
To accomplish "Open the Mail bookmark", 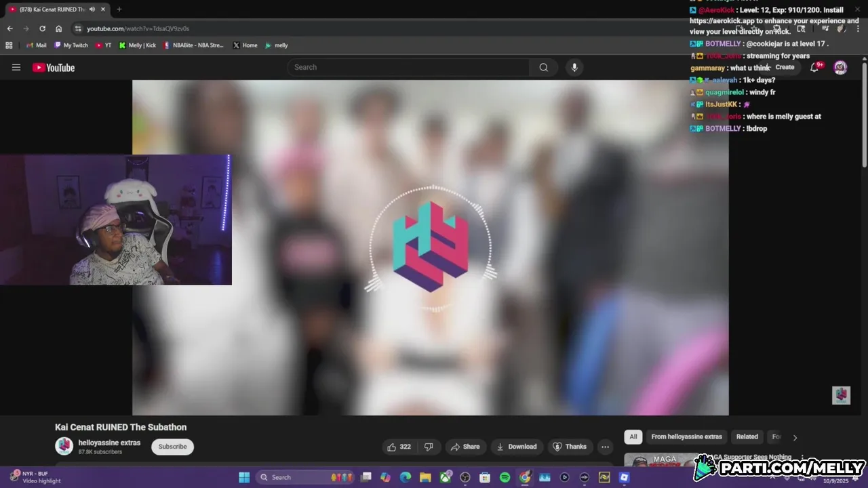I will [36, 45].
